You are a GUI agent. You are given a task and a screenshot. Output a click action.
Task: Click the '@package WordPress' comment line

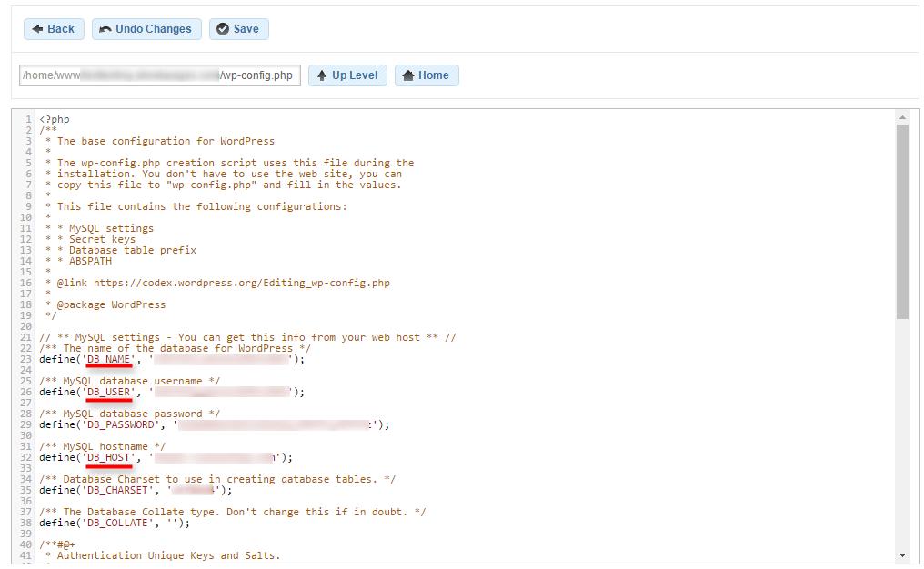pyautogui.click(x=111, y=304)
